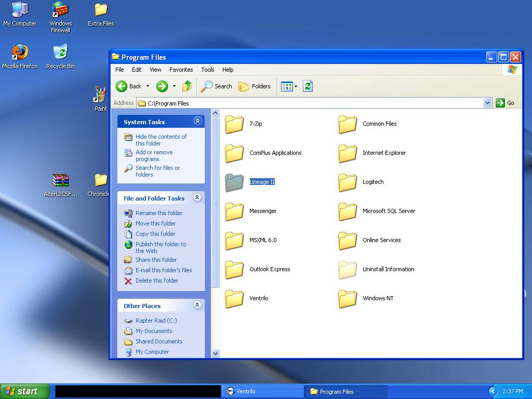Select the Uninstall Information folder icon
The image size is (532, 399).
(x=348, y=270)
